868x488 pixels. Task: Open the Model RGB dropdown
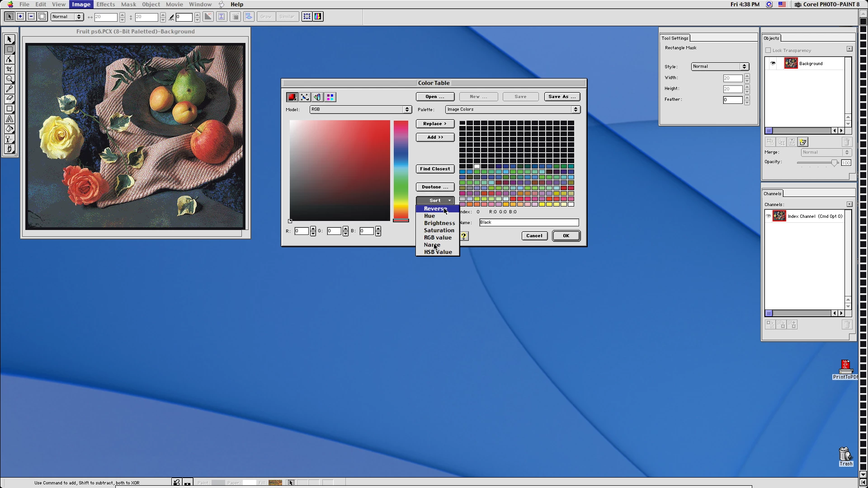[360, 109]
